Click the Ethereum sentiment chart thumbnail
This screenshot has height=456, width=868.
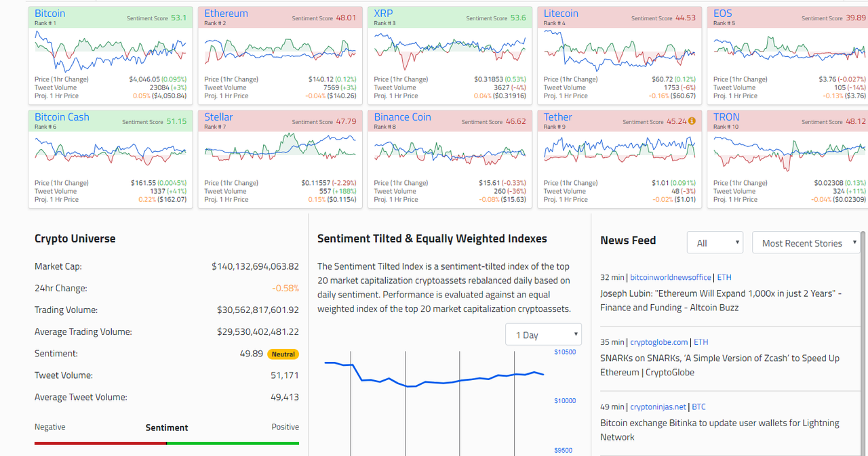point(280,50)
